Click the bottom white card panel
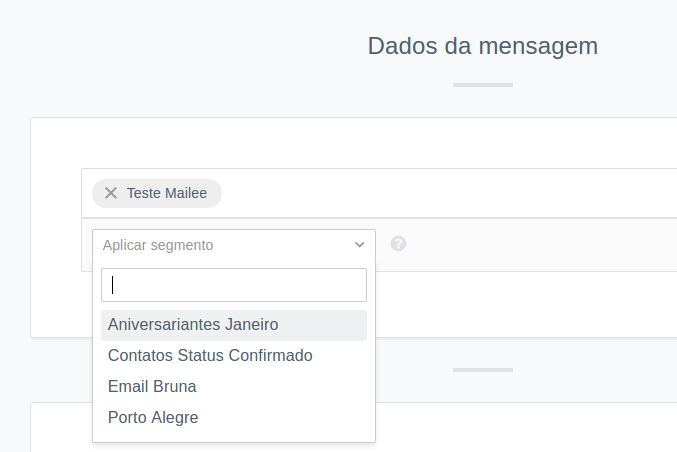This screenshot has height=452, width=677. (x=518, y=427)
